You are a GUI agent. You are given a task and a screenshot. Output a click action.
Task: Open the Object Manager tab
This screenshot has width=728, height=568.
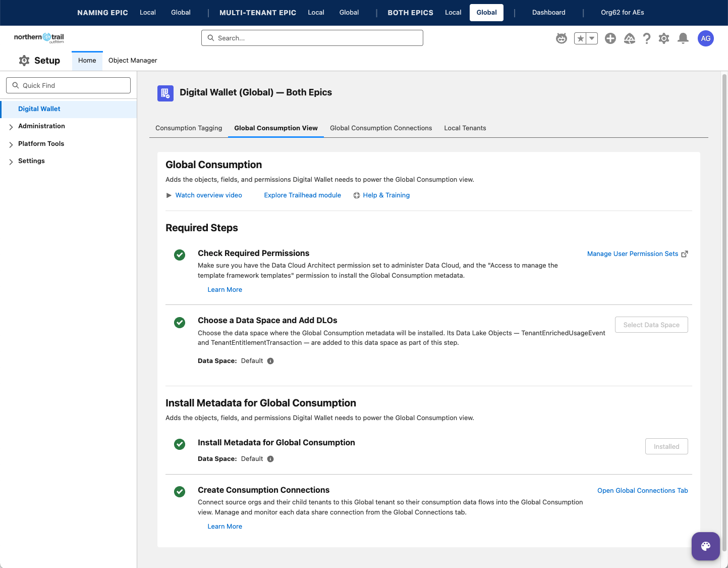pos(133,61)
